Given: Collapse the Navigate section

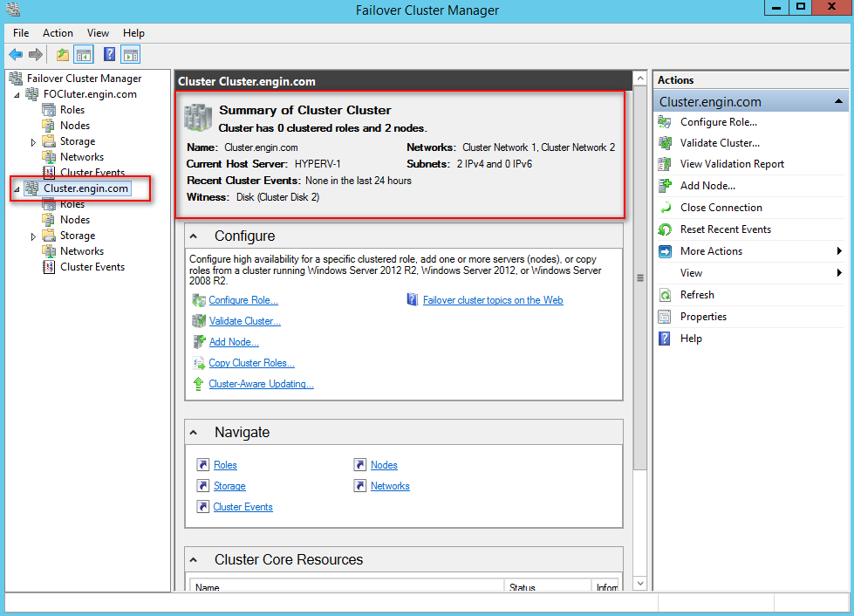Looking at the screenshot, I should click(194, 433).
